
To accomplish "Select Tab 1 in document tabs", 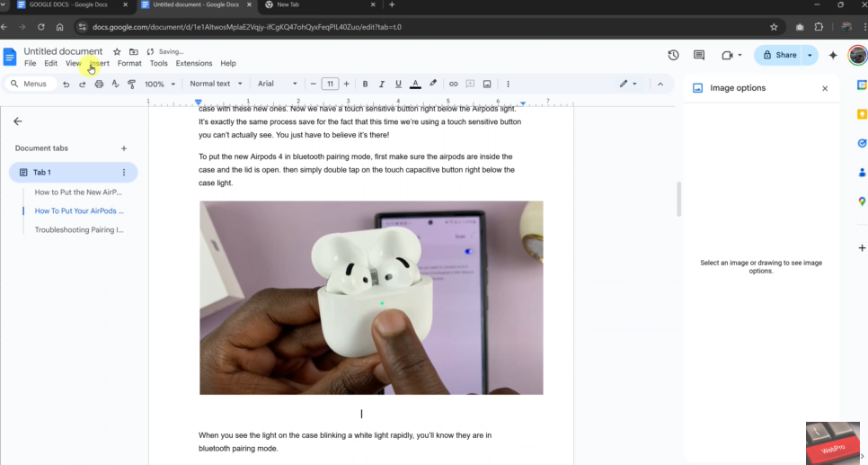I will pos(73,173).
